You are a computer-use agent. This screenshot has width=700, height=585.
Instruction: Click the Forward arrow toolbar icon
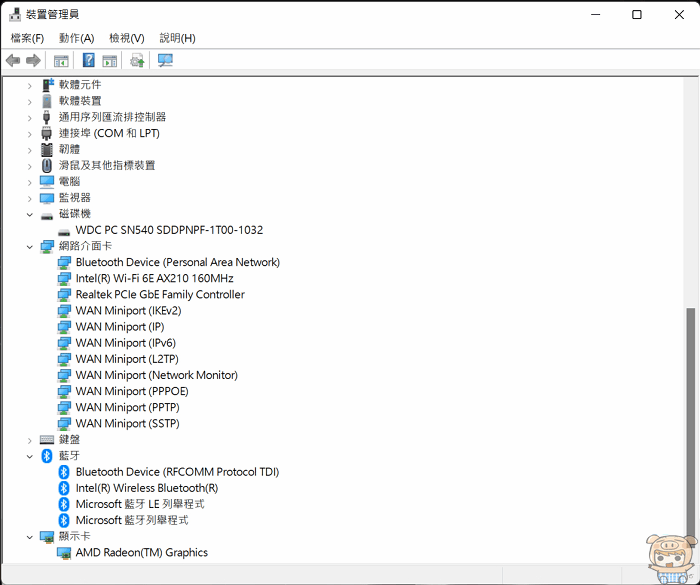(x=33, y=60)
